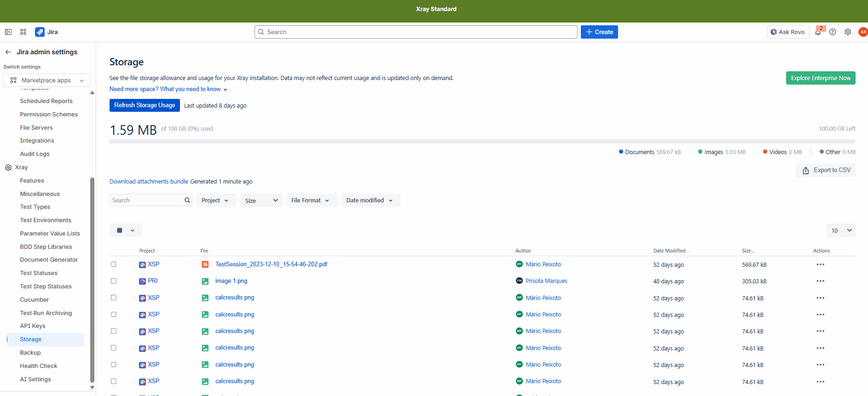The height and width of the screenshot is (396, 868).
Task: Go to Test Run Archiving settings
Action: coord(46,313)
